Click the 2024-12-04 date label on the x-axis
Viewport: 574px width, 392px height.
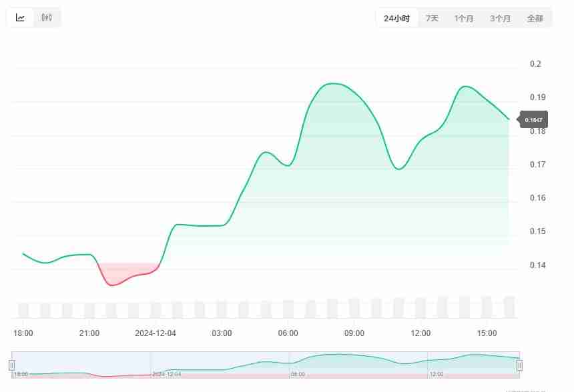click(x=156, y=333)
